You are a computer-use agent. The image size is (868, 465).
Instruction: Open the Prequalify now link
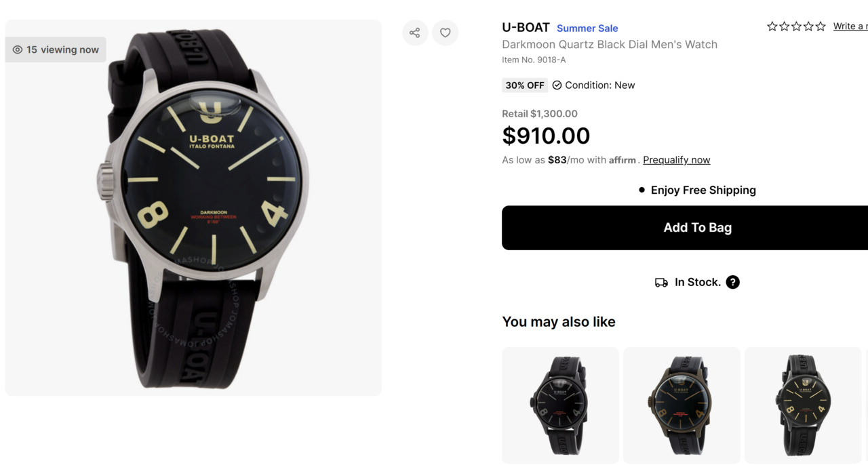pyautogui.click(x=676, y=160)
